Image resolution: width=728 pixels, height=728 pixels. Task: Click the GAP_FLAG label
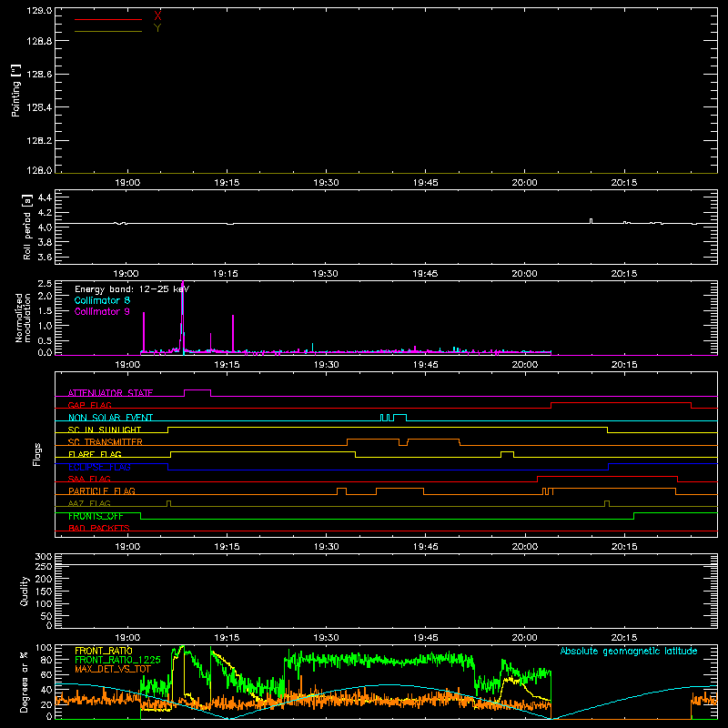coord(89,405)
